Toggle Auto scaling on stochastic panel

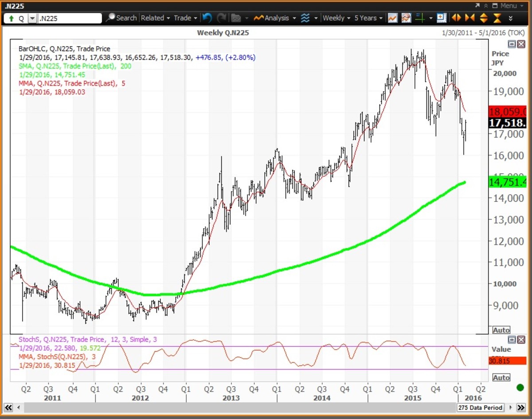click(501, 378)
